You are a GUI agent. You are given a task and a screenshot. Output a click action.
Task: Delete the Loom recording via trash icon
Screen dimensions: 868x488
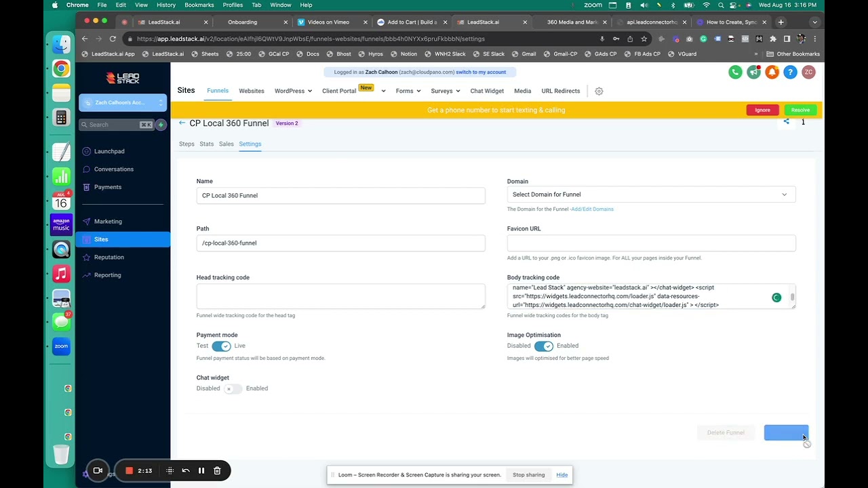217,470
